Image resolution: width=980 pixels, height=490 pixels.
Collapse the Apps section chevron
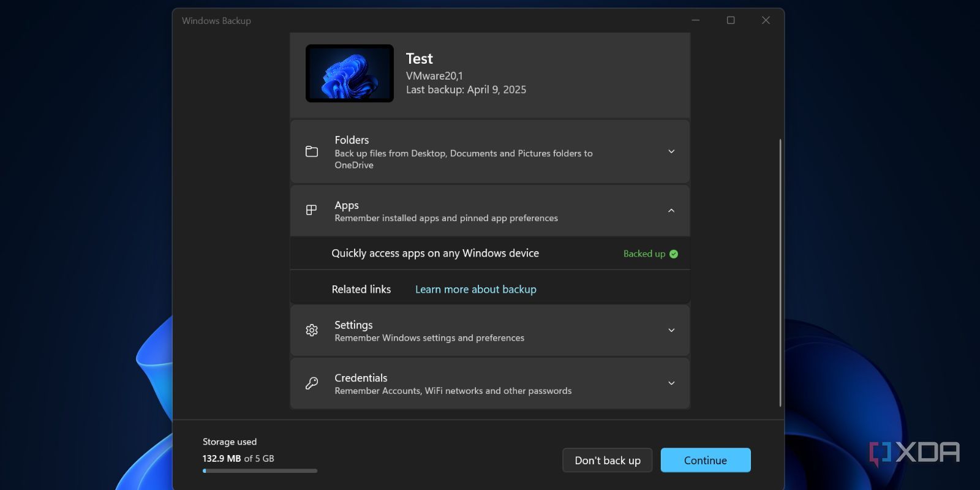[x=671, y=211]
